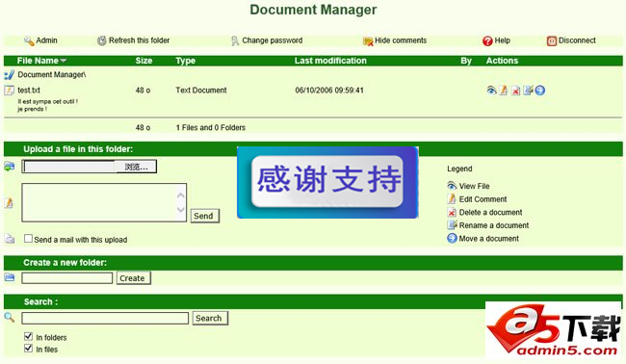Click the comment box down scroll arrow
Screen dimensions: 626x364
pos(180,209)
